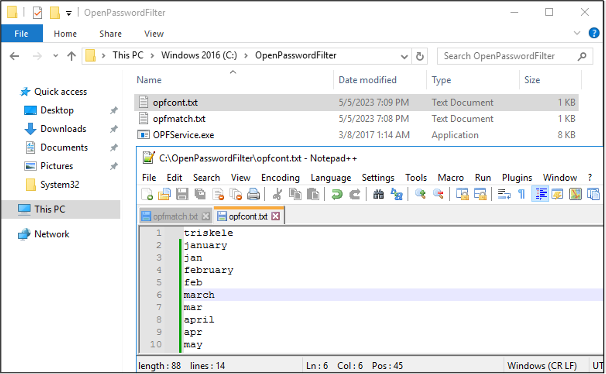Expand the ribbon using the chevron
606x374 pixels.
click(577, 33)
